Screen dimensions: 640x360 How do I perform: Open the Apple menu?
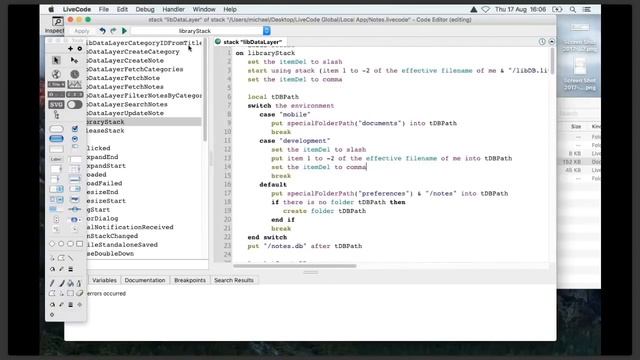(51, 9)
